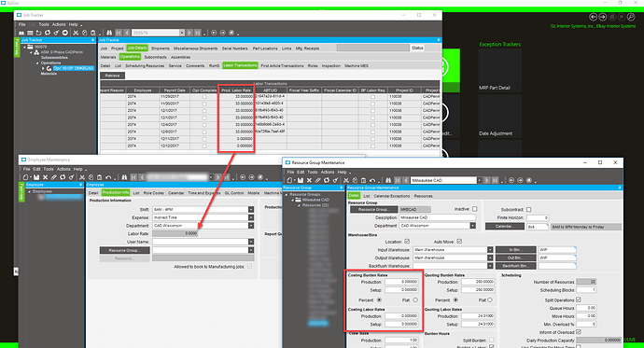Click the Finite Horizon input field
The height and width of the screenshot is (348, 644).
[x=538, y=218]
